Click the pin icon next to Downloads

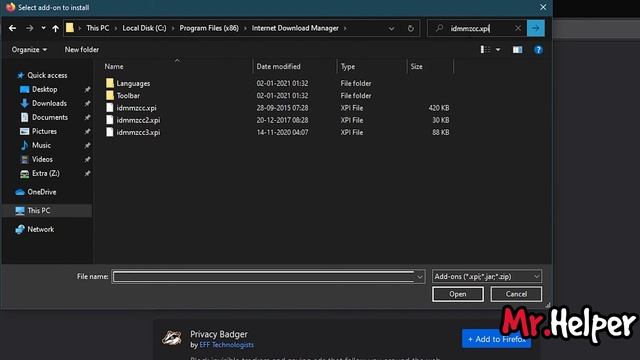pos(87,103)
